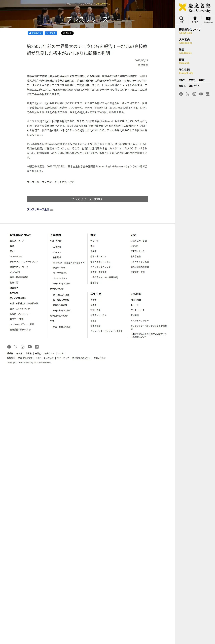Viewport: 215px width, 644px height.
Task: Open サイトマップ bottom link
Action: 63,358
